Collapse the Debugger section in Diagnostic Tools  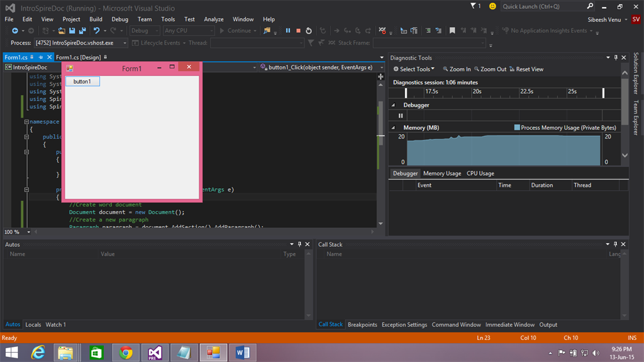[x=394, y=105]
